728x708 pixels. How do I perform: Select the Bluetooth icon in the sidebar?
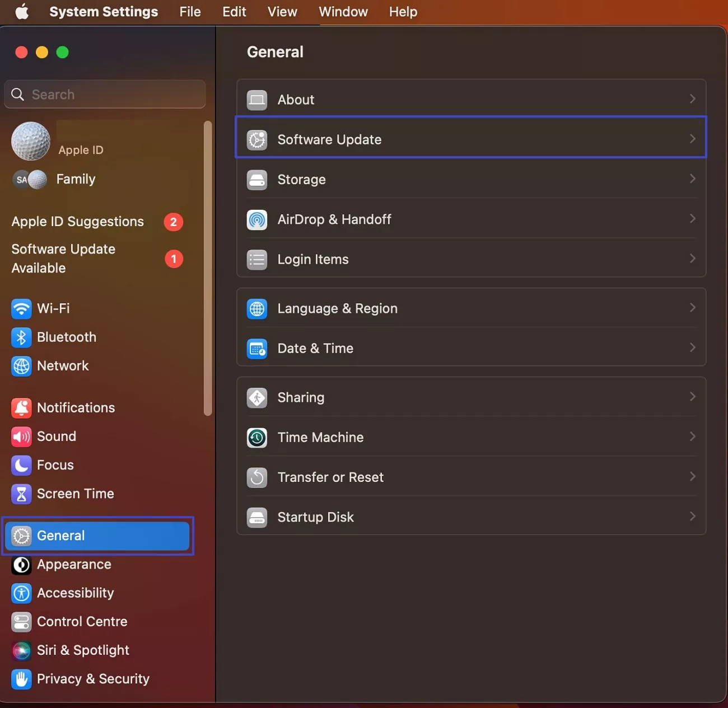click(21, 337)
